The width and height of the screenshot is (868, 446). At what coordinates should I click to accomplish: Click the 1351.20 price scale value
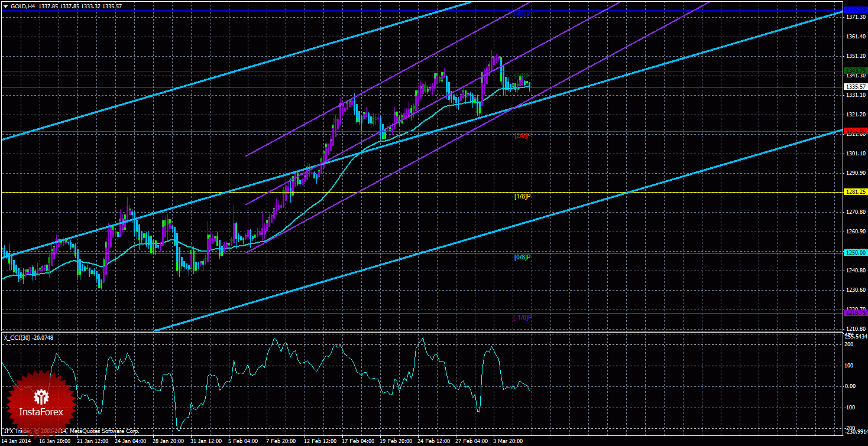856,56
